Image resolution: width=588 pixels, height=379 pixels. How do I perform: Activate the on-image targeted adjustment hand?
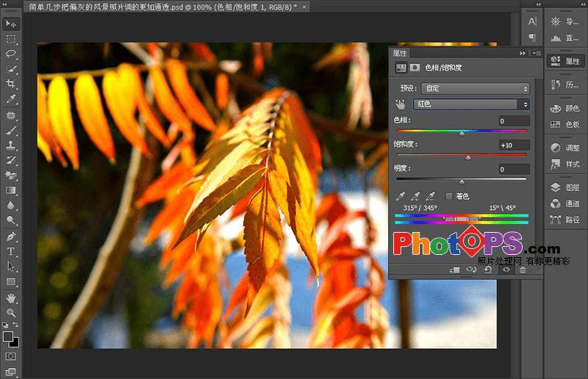pyautogui.click(x=401, y=104)
